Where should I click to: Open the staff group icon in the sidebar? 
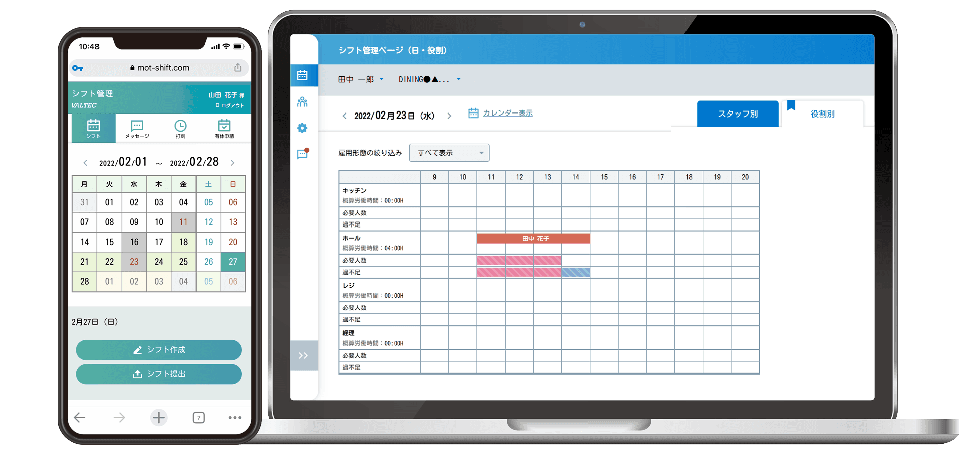click(x=302, y=102)
